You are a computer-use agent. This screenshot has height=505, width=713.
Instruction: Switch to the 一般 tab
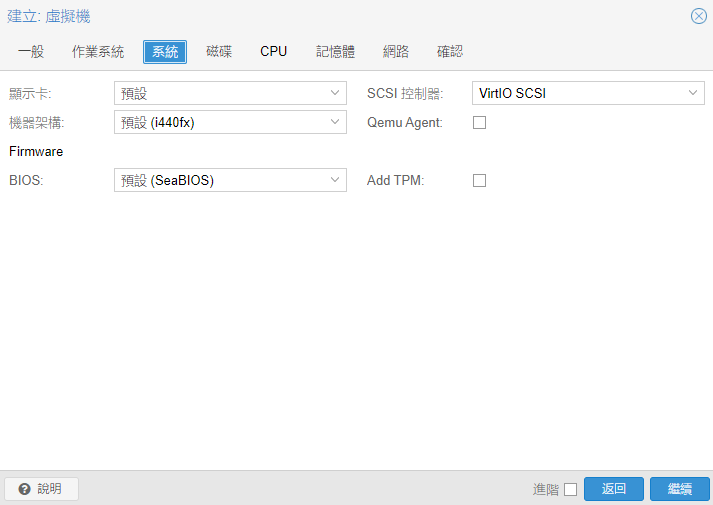click(x=31, y=52)
